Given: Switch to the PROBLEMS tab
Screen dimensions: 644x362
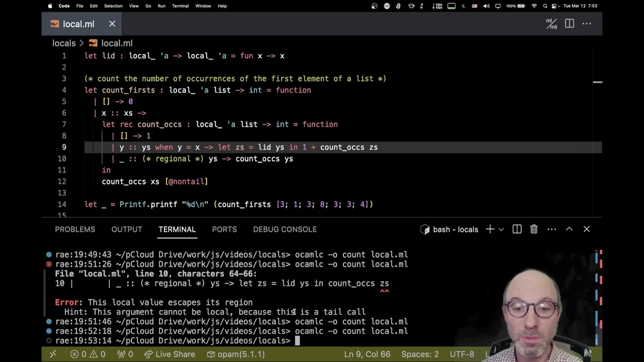Looking at the screenshot, I should point(75,229).
